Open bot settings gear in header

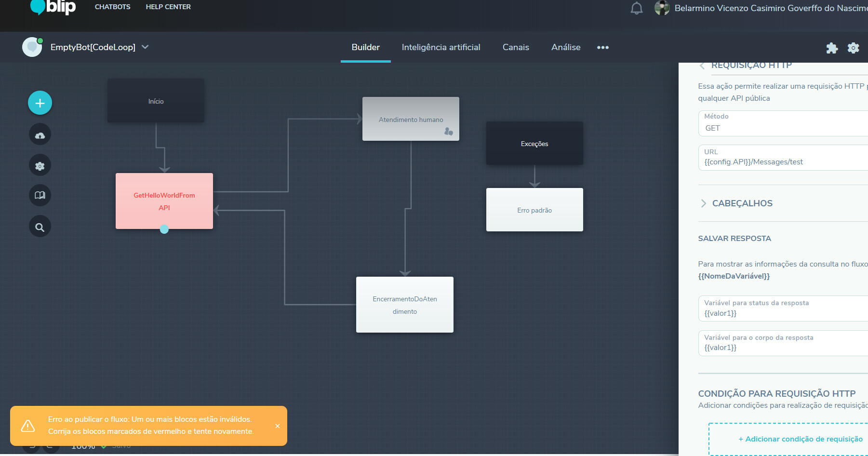(x=854, y=48)
